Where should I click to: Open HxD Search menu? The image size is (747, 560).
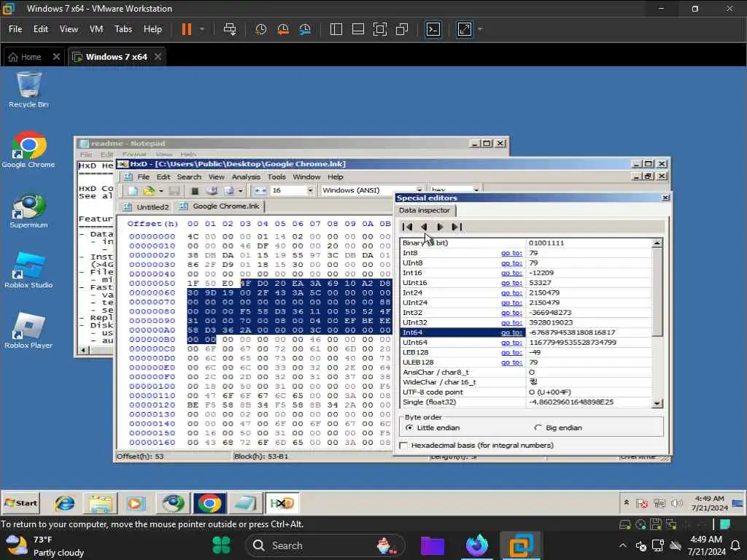tap(189, 176)
